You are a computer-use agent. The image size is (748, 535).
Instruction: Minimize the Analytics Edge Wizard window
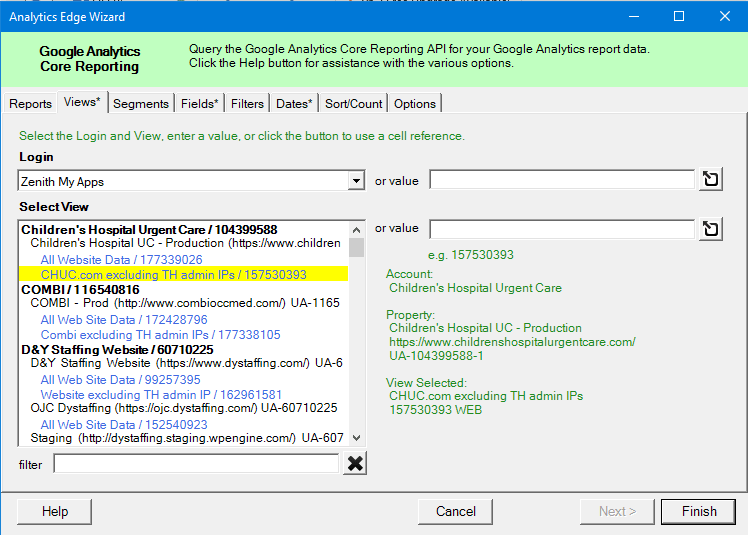[634, 16]
